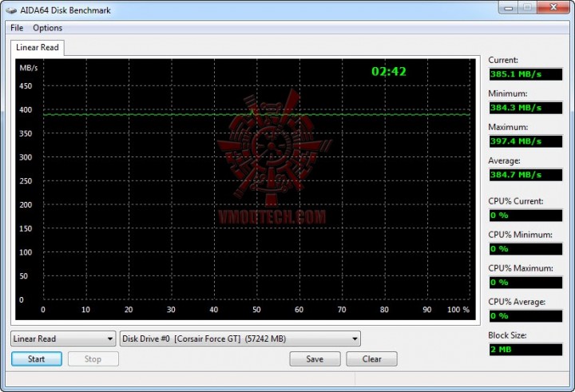Minimize the AIDA64 Disk Benchmark window
575x392 pixels.
[508, 8]
